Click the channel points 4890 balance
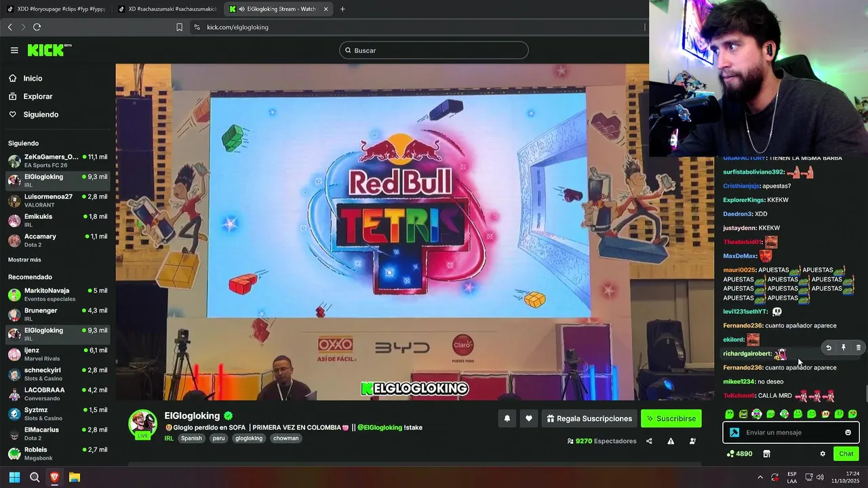The width and height of the screenshot is (868, 488). pyautogui.click(x=739, y=454)
